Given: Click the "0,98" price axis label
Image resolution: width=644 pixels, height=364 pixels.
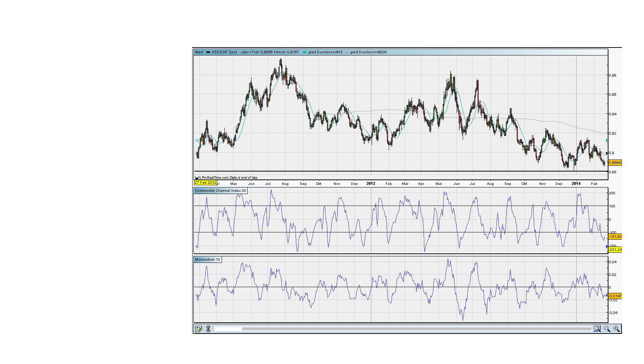Looking at the screenshot, I should click(x=612, y=75).
